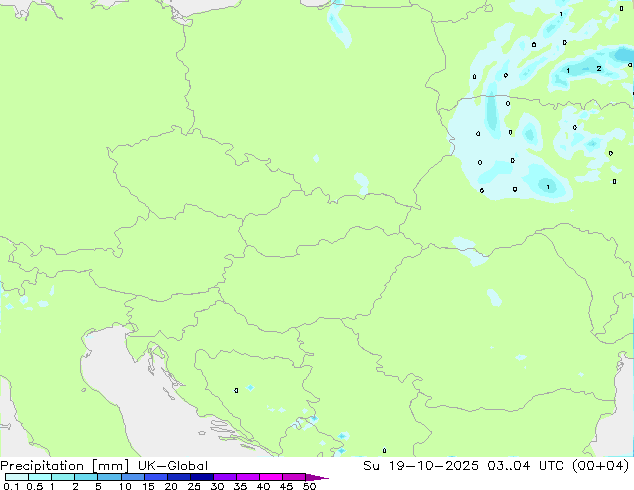Click the 25–30 mm legend swatch

[x=201, y=477]
